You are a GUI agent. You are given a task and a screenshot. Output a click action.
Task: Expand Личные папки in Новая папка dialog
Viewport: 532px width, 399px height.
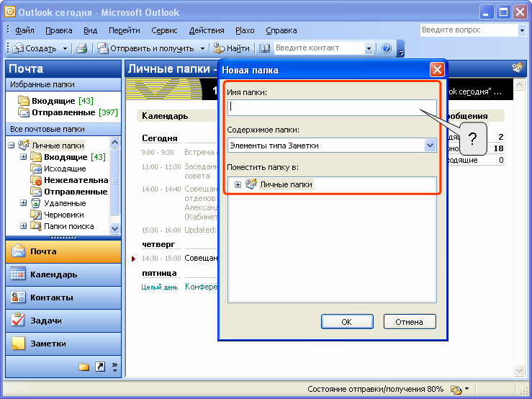coord(238,184)
